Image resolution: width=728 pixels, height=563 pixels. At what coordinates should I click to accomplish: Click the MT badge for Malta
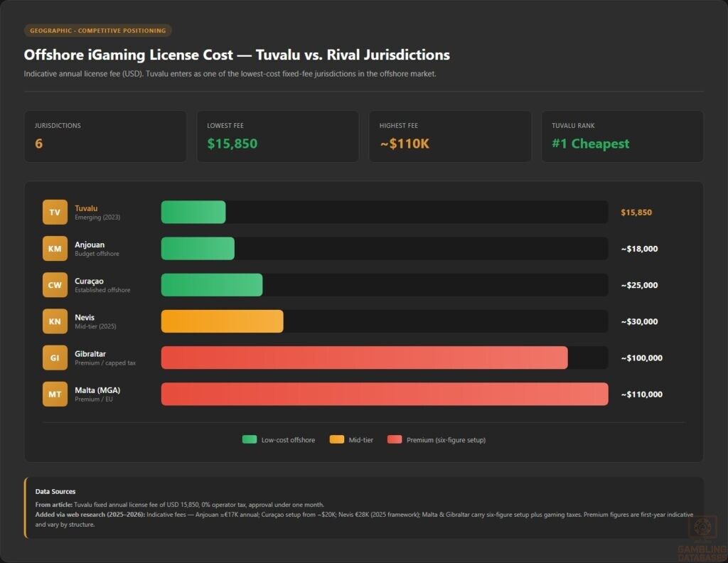point(55,394)
